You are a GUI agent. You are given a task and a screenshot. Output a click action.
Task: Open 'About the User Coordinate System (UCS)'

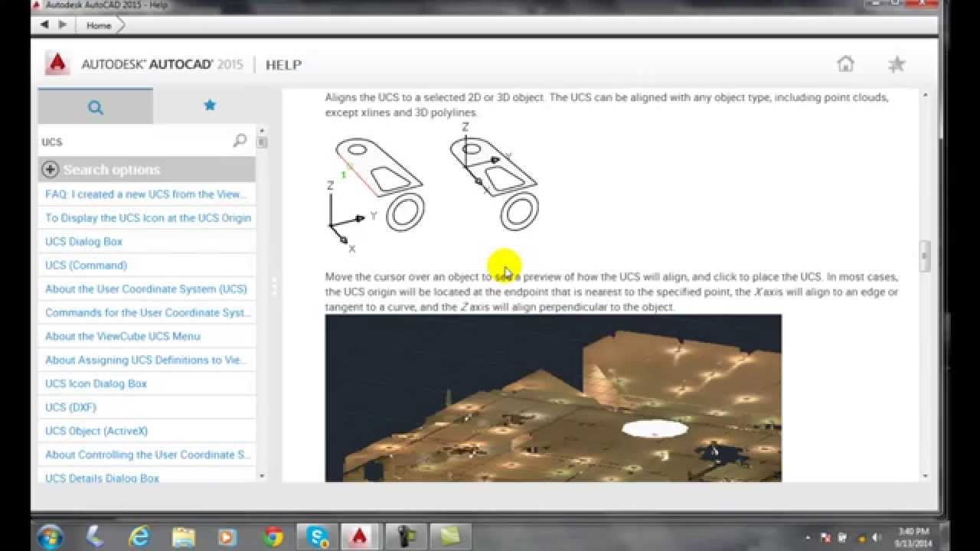[x=146, y=289]
